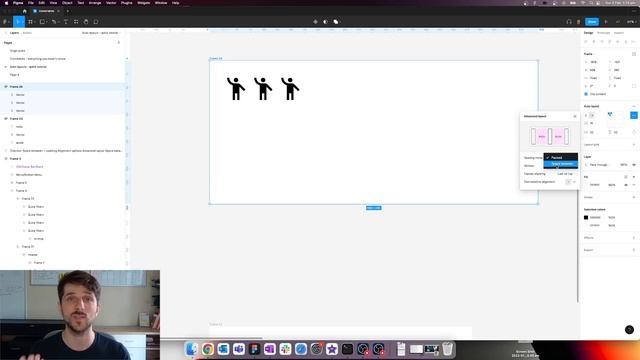640x360 pixels.
Task: Open a new tab with plus
Action: pos(68,11)
